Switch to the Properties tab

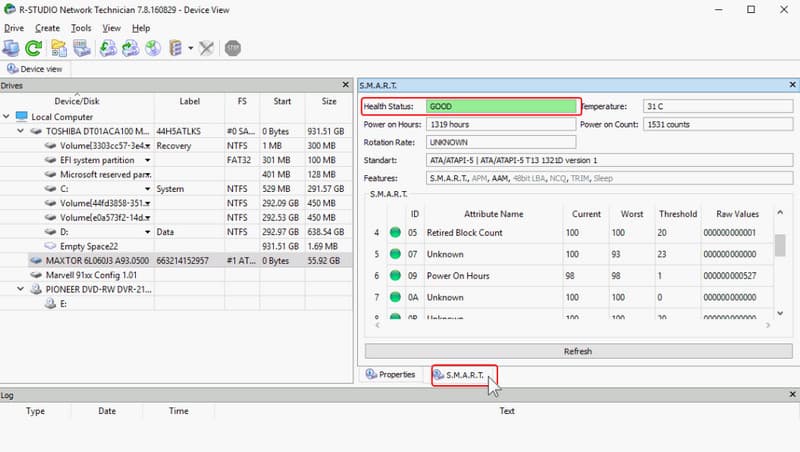coord(391,374)
